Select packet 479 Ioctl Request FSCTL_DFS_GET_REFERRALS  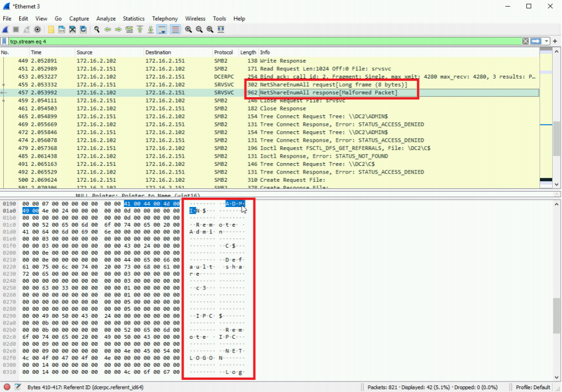269,148
